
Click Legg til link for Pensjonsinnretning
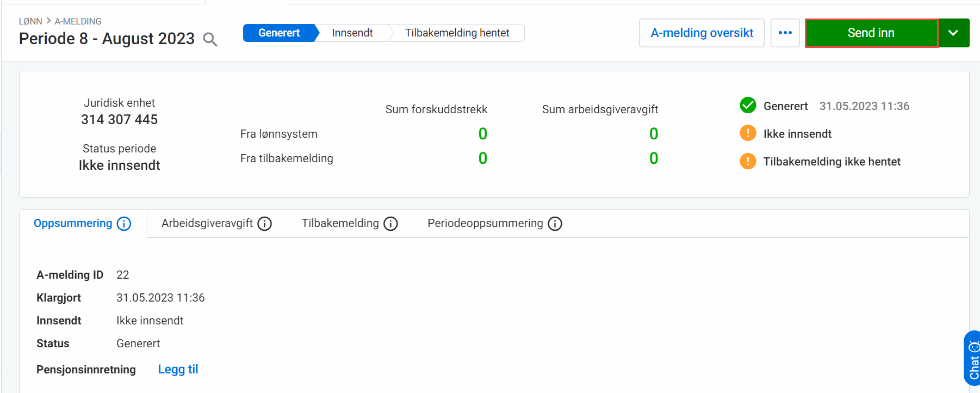(x=178, y=369)
